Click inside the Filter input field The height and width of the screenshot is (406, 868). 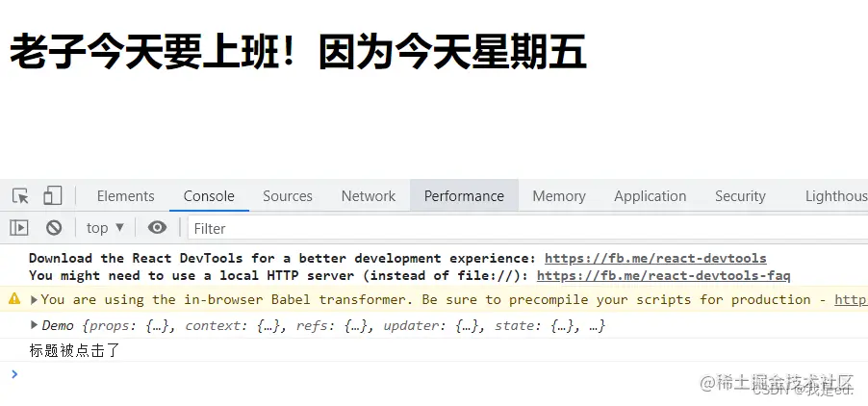tap(527, 228)
